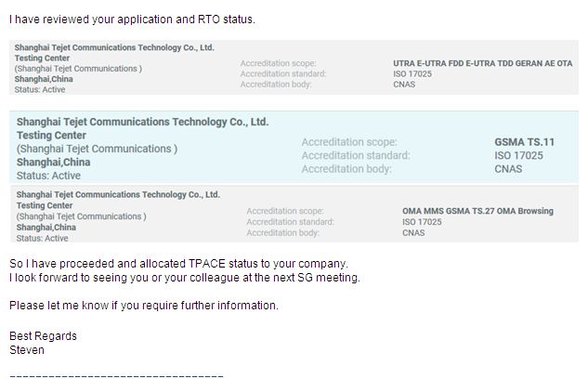
Task: Click the line about the next SG meeting
Action: pos(185,278)
